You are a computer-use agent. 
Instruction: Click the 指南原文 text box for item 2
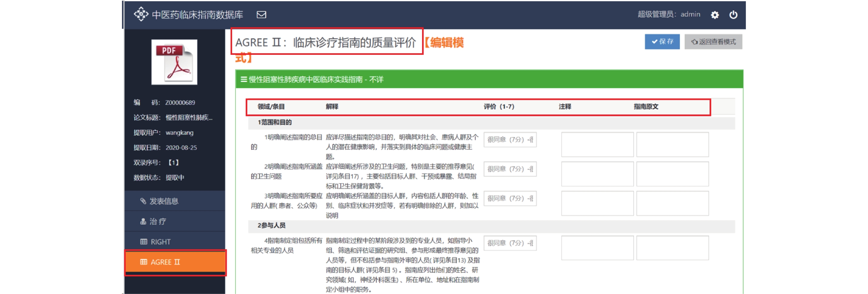672,174
